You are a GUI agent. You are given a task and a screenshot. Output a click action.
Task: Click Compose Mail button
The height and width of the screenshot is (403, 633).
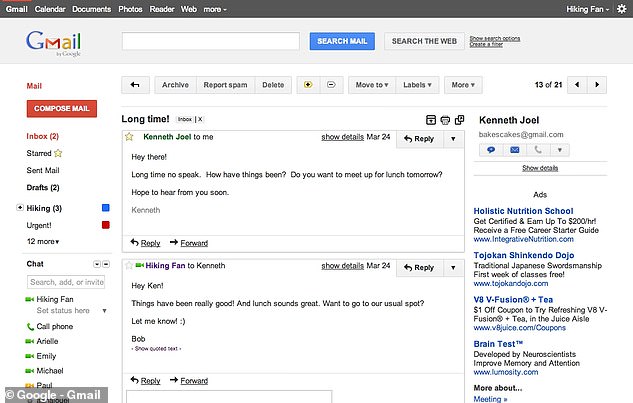(62, 109)
